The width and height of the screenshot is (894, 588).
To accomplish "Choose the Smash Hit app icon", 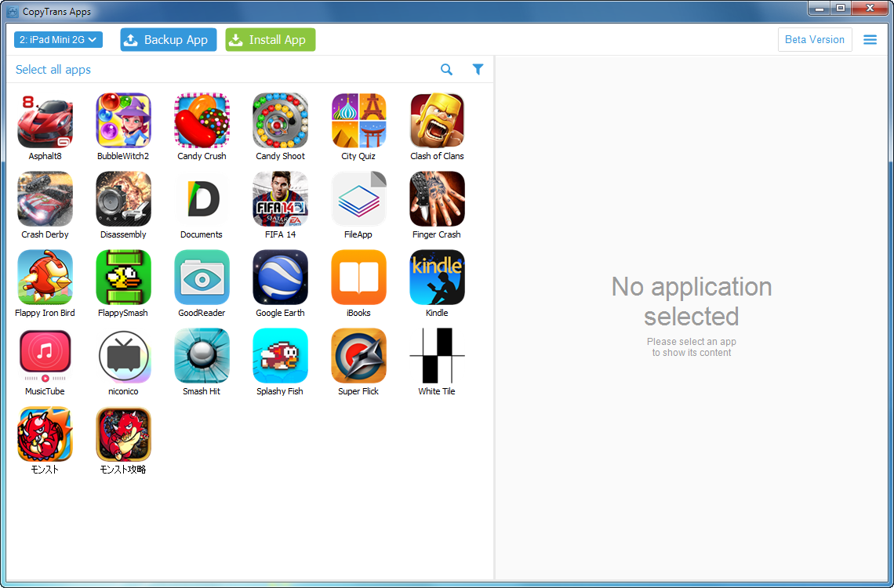I will click(x=202, y=356).
